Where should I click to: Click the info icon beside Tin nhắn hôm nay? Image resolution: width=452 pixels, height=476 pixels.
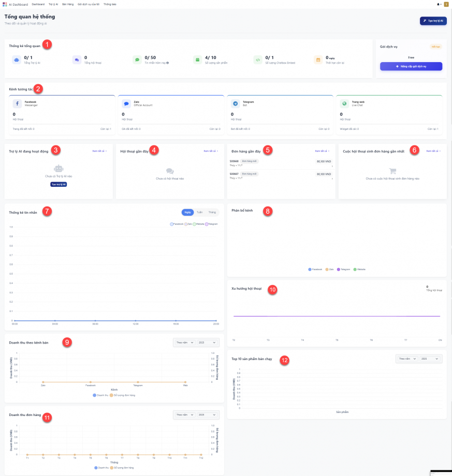[x=168, y=63]
